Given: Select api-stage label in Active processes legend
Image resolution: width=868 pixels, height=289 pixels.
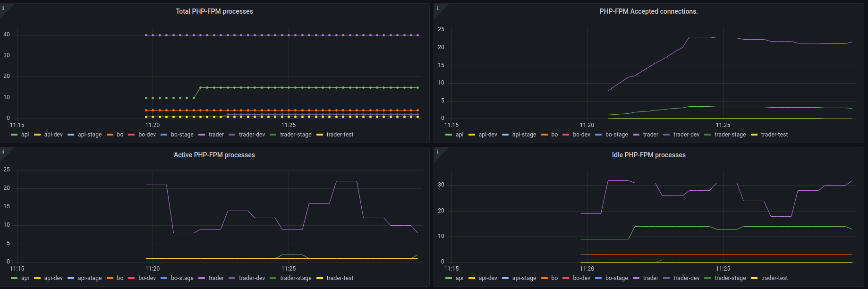Looking at the screenshot, I should pos(90,278).
